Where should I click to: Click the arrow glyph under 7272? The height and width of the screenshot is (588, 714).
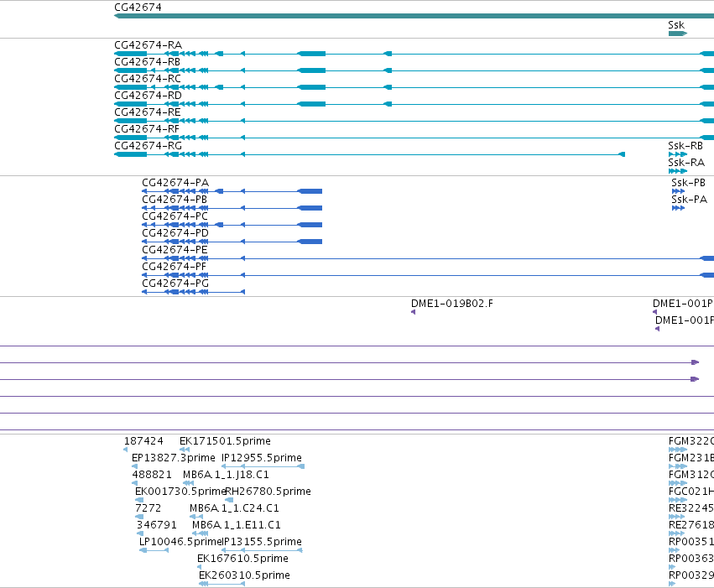[139, 517]
